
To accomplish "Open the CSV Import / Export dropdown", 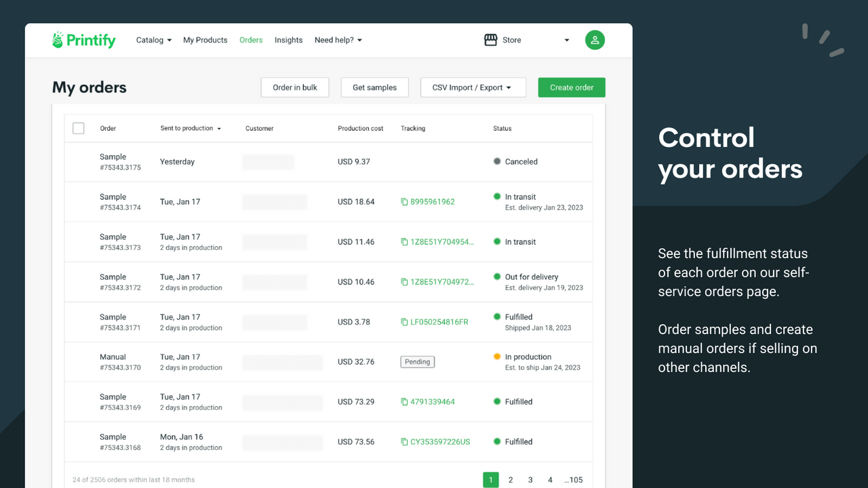I will [473, 87].
